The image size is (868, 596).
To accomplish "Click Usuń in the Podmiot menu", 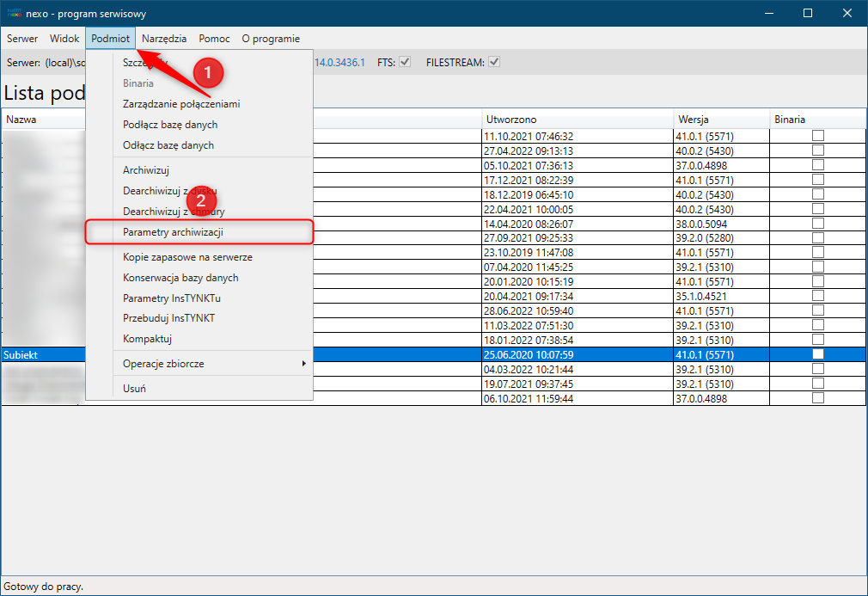I will 134,388.
